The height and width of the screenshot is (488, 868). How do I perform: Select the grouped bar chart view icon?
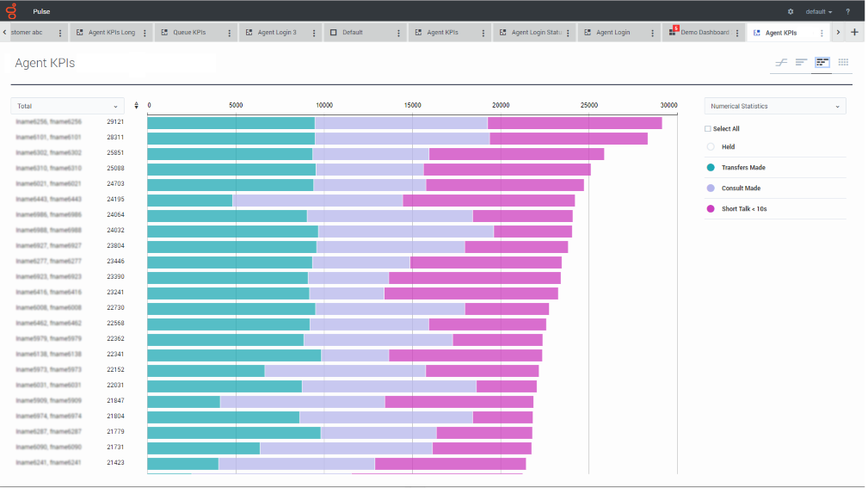coord(801,63)
